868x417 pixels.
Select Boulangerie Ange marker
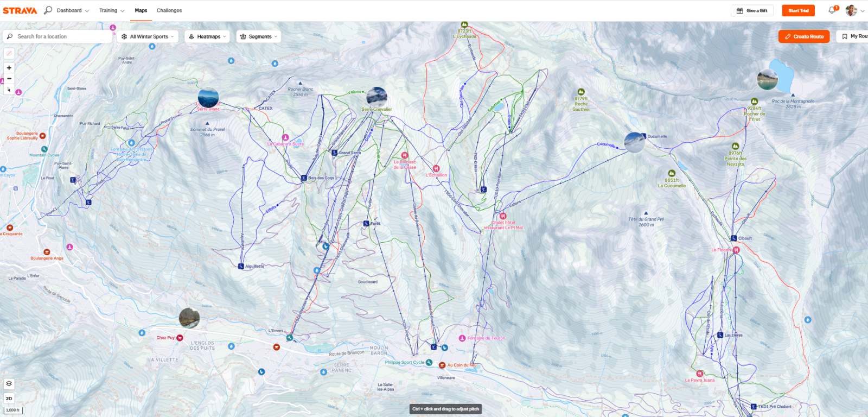[47, 252]
